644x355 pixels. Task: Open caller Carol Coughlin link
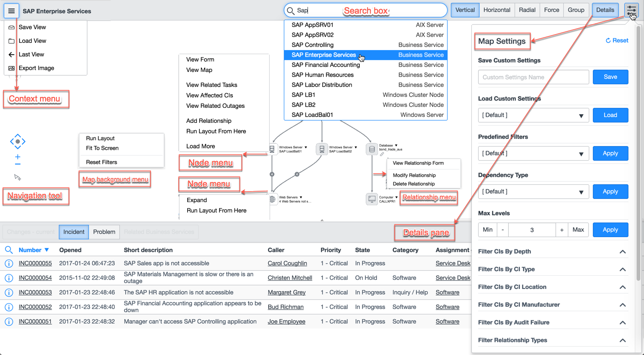[287, 264]
